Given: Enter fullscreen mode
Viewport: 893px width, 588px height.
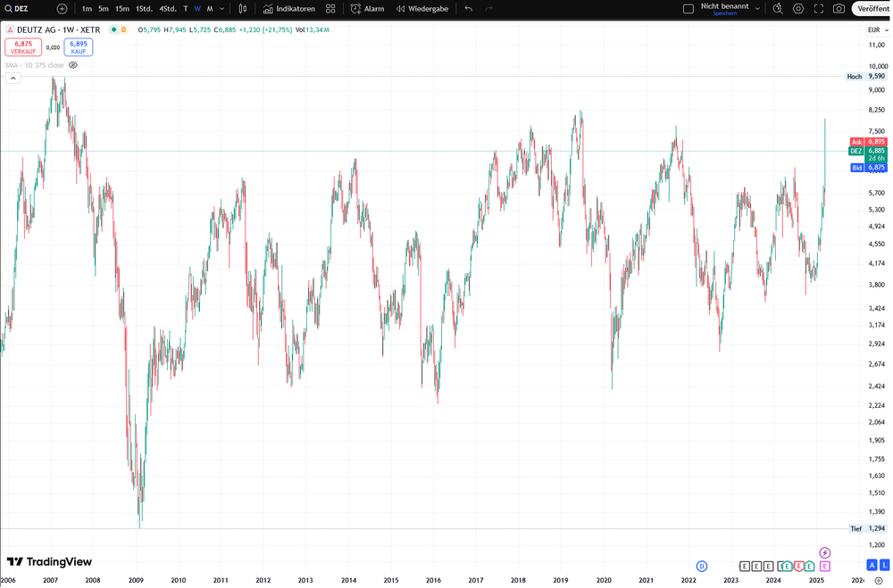Looking at the screenshot, I should click(x=818, y=9).
